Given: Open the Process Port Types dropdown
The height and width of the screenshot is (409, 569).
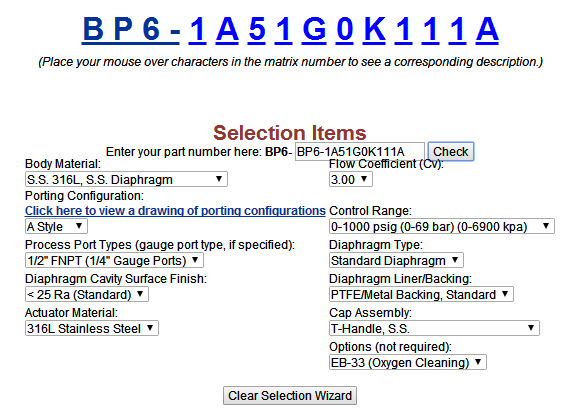Looking at the screenshot, I should [x=114, y=260].
